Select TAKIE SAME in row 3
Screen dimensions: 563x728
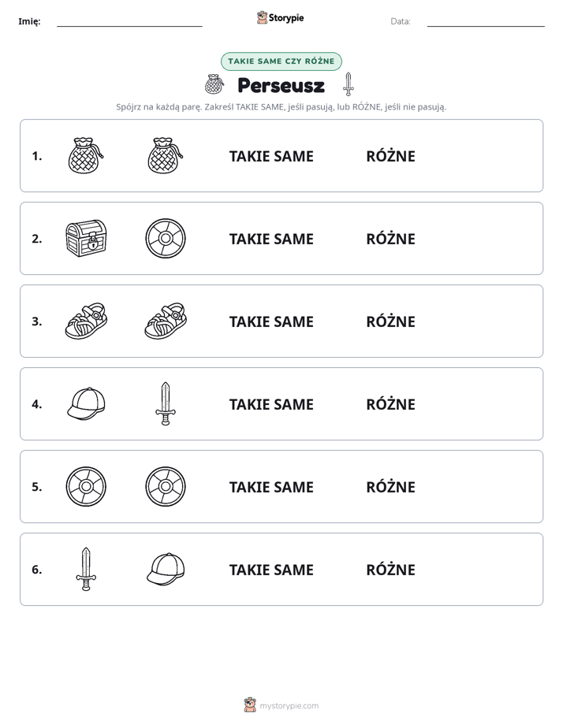click(x=271, y=321)
